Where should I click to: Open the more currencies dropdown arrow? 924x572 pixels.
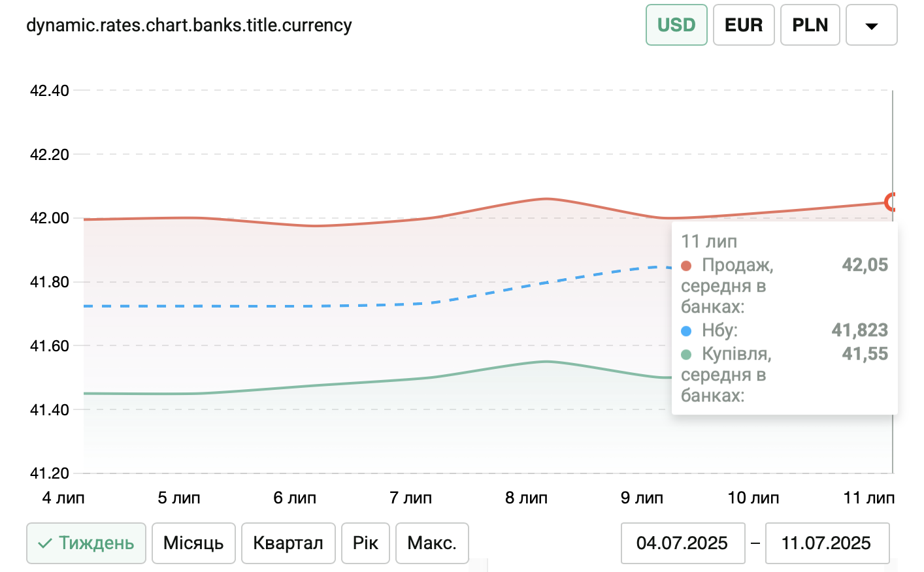(x=871, y=25)
